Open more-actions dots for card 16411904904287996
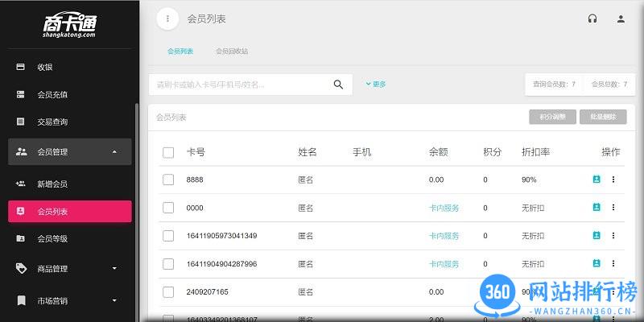The width and height of the screenshot is (644, 322). pos(613,263)
